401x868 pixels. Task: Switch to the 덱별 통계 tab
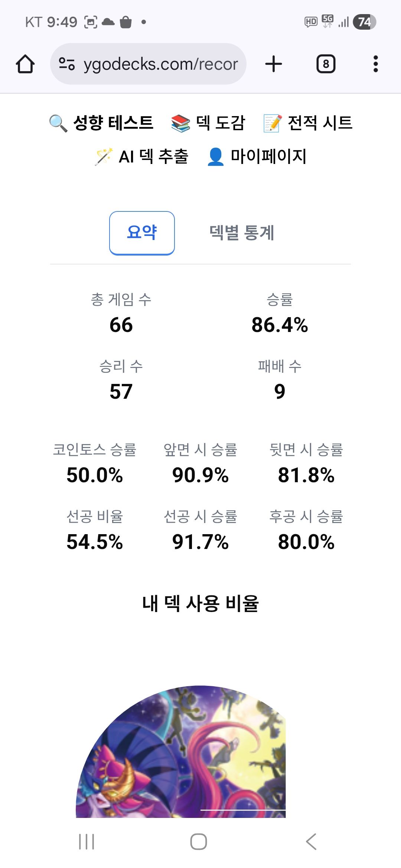(242, 233)
